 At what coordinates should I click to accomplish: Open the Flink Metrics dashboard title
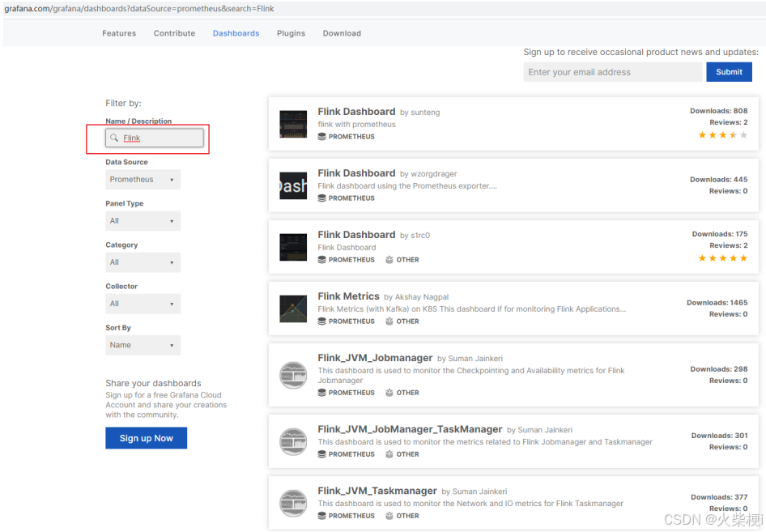pos(348,296)
